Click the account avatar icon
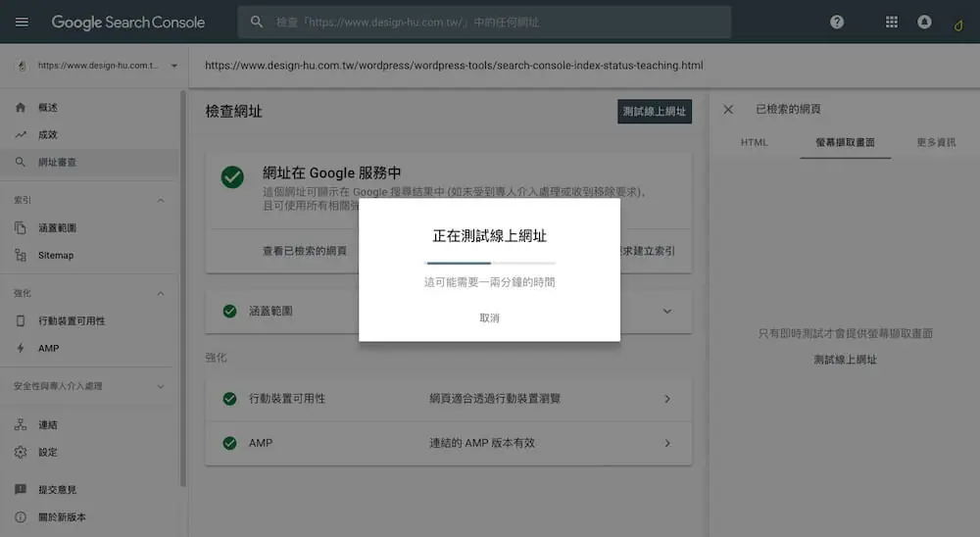980x537 pixels. [958, 25]
